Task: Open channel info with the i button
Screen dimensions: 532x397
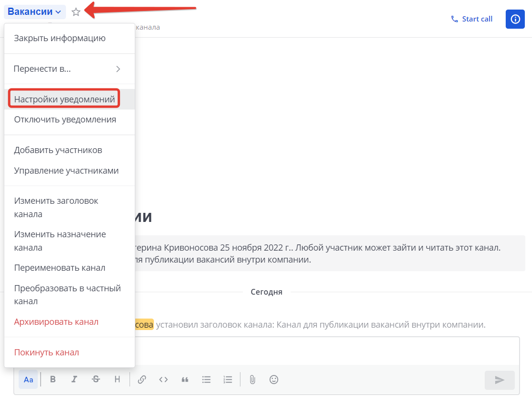Action: coord(515,19)
